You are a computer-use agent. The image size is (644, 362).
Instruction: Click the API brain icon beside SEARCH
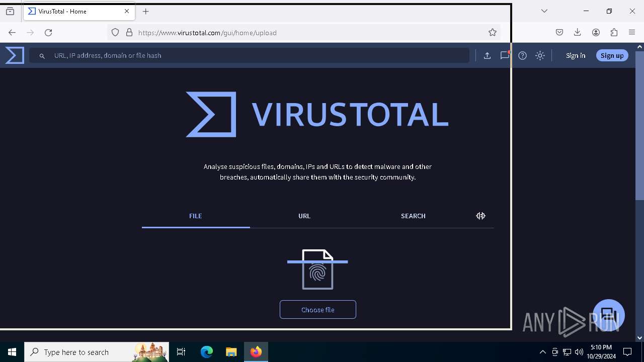480,216
